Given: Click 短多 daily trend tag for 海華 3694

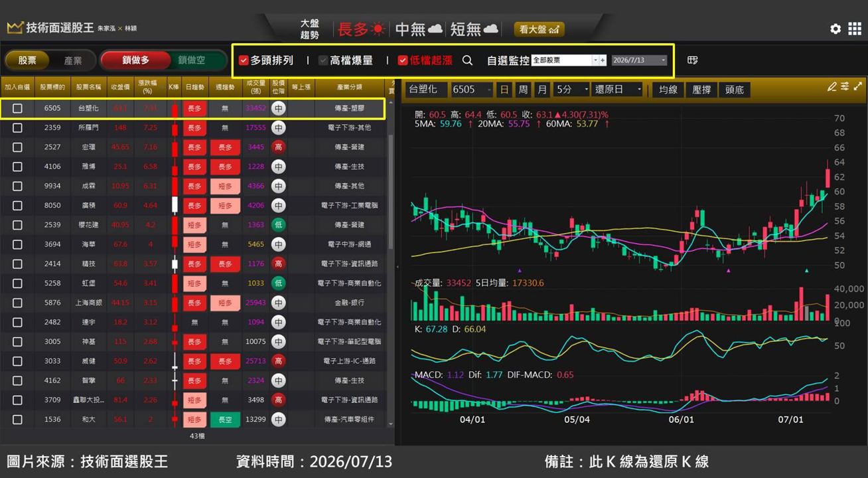Looking at the screenshot, I should [194, 244].
